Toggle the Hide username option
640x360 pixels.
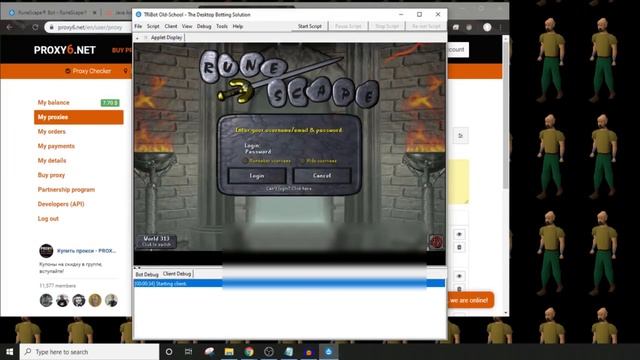tap(302, 161)
